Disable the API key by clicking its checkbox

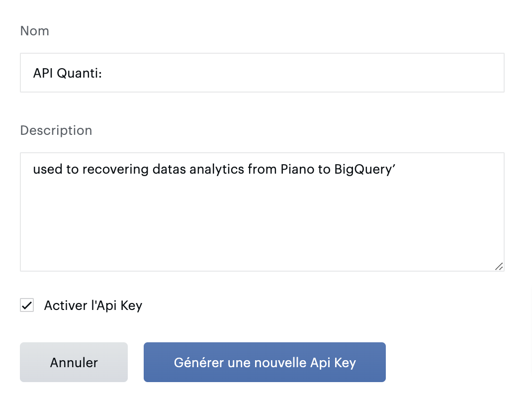point(27,305)
